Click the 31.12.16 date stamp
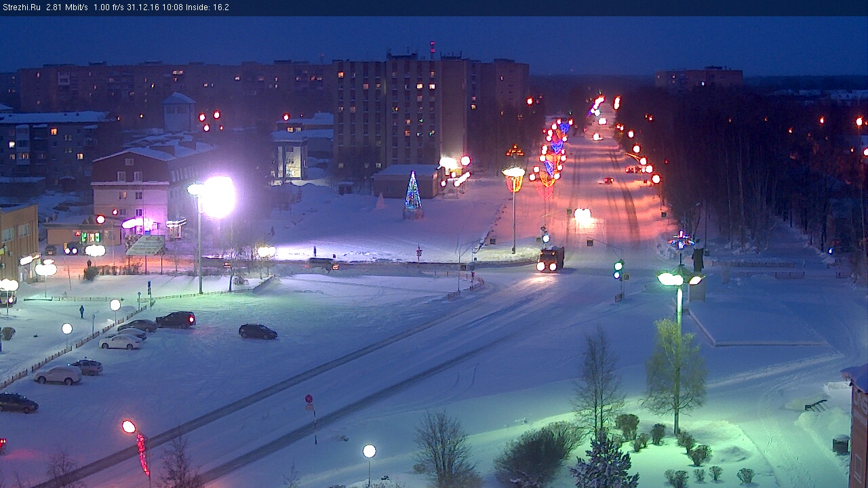 (142, 7)
